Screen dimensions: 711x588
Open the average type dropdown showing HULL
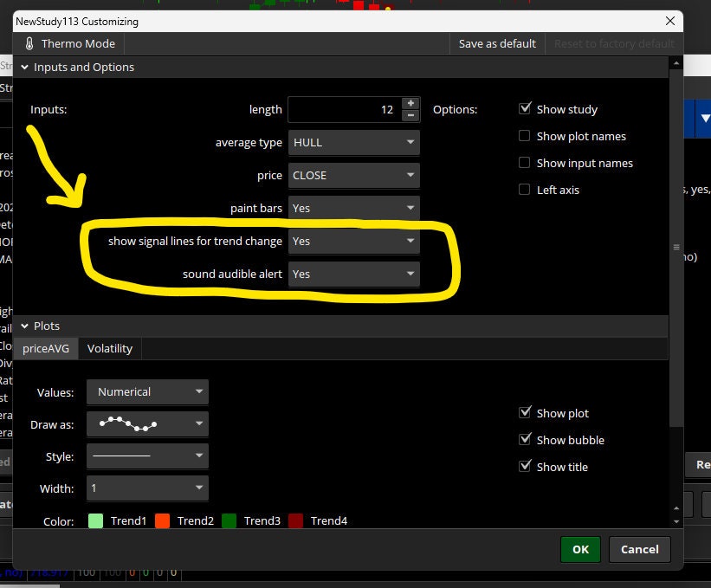[x=353, y=142]
